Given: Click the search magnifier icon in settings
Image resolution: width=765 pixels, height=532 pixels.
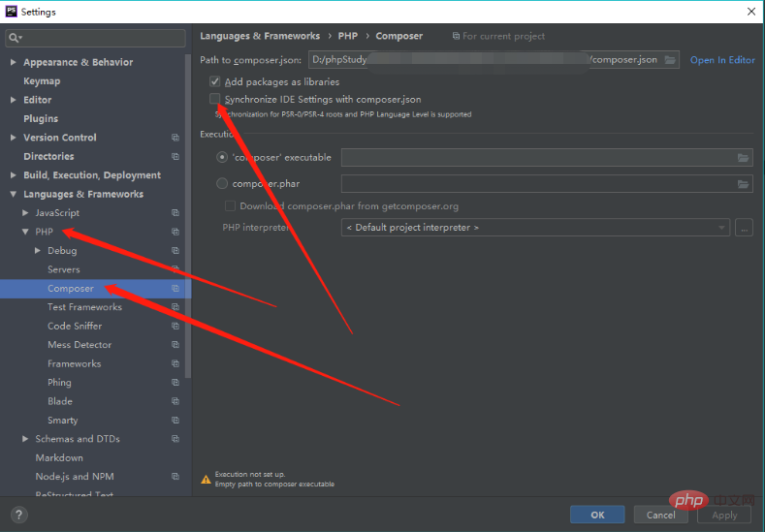Looking at the screenshot, I should coord(16,38).
